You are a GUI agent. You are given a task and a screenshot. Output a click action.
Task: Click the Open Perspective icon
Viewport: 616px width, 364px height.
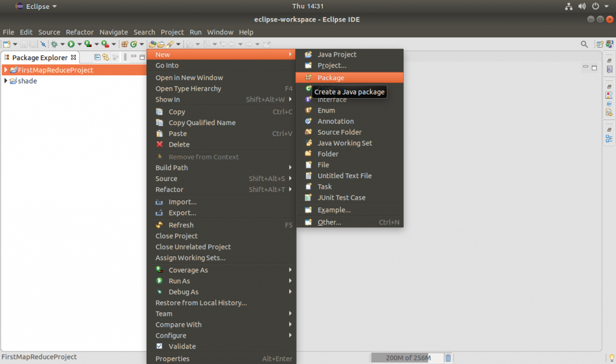click(599, 44)
